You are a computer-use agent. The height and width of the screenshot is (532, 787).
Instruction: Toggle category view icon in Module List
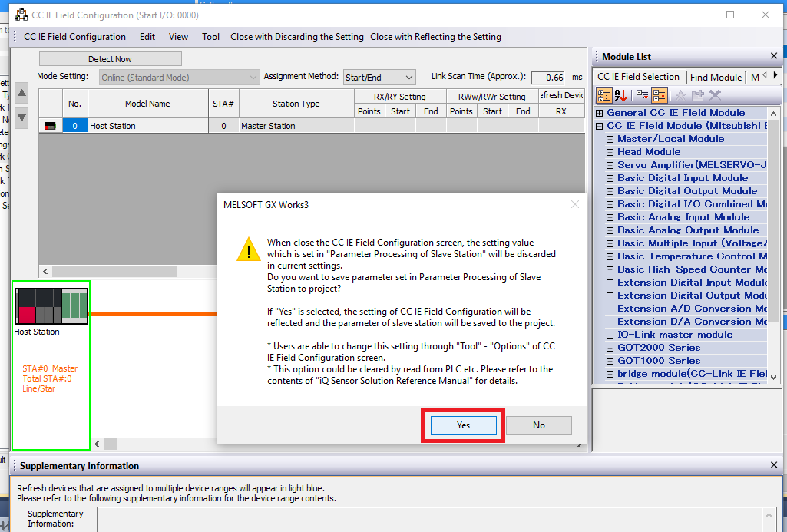603,95
